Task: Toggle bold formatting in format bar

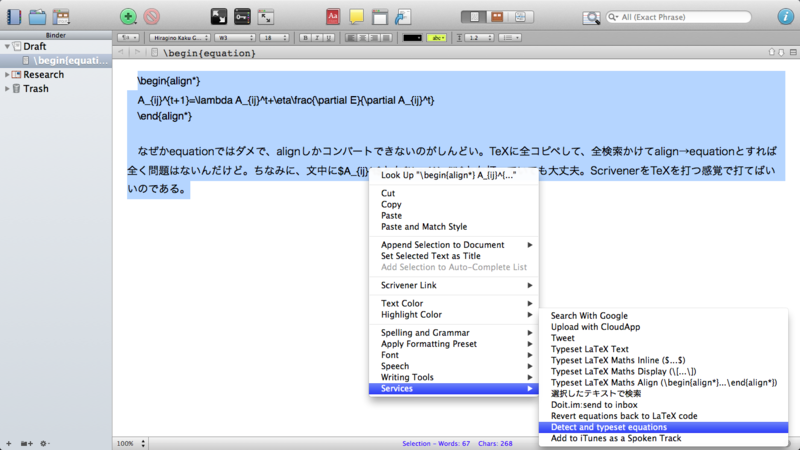Action: pyautogui.click(x=305, y=38)
